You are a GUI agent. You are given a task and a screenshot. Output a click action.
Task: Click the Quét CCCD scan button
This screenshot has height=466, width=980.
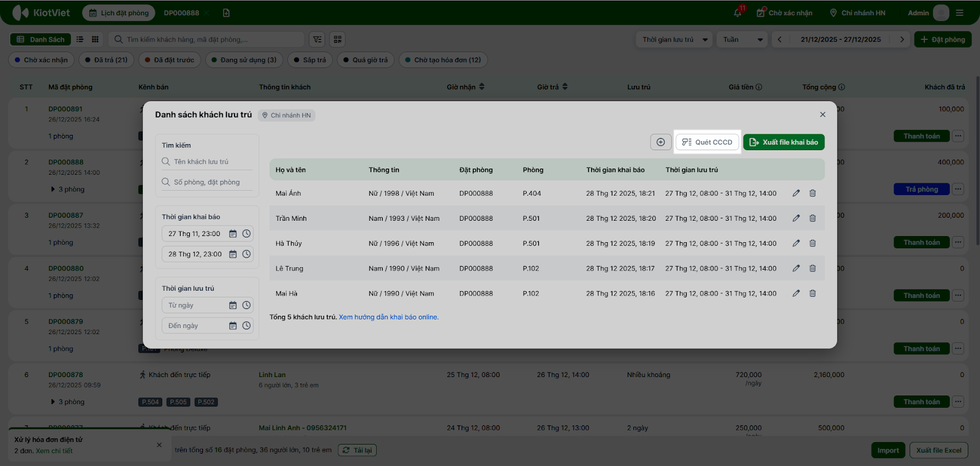coord(707,142)
